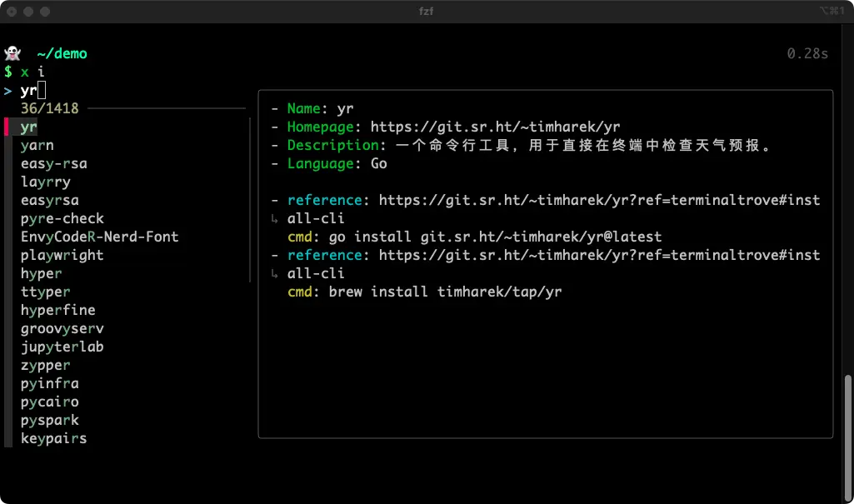Click the '36/1418' match counter
This screenshot has height=504, width=854.
(x=49, y=108)
